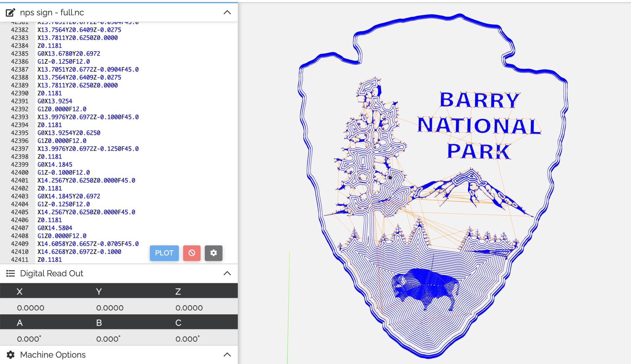Click code line 42406
This screenshot has width=631, height=364.
[x=50, y=220]
